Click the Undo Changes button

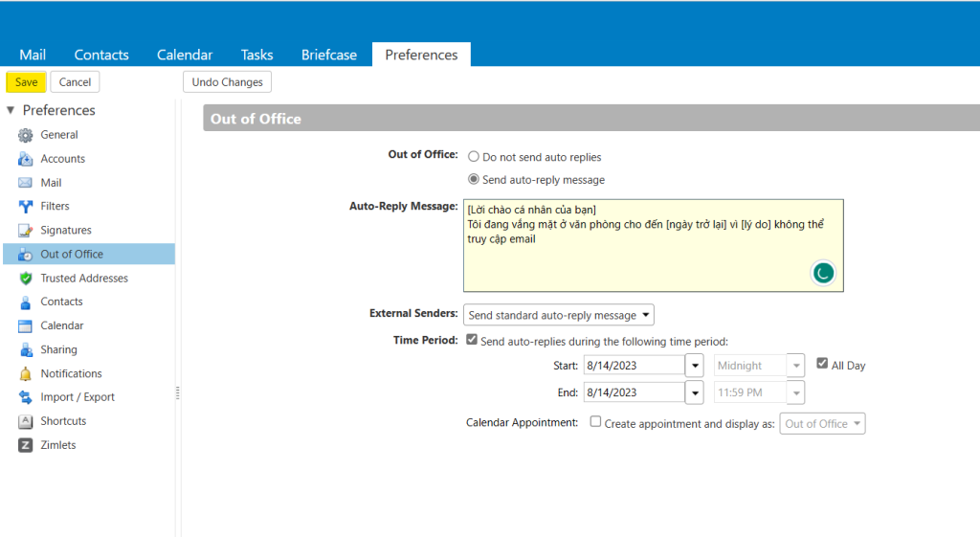(x=227, y=82)
